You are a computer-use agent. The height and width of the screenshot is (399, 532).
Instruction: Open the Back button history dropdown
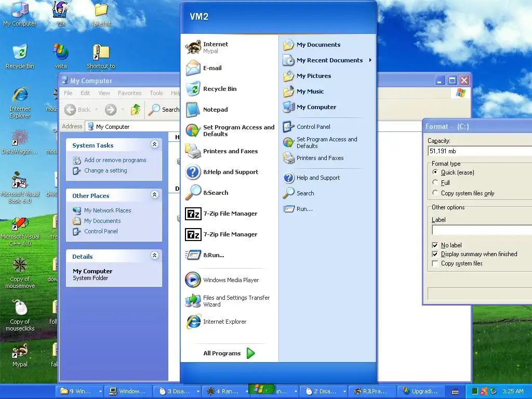point(96,109)
